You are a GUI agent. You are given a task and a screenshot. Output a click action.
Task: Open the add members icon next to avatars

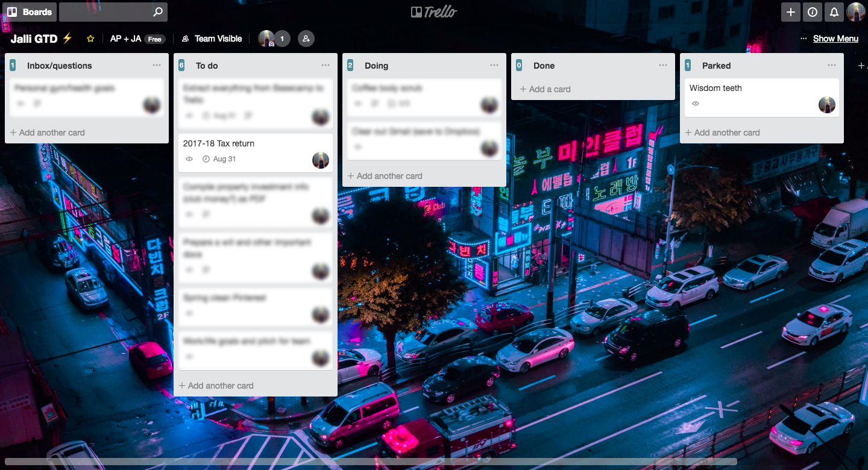click(x=306, y=38)
